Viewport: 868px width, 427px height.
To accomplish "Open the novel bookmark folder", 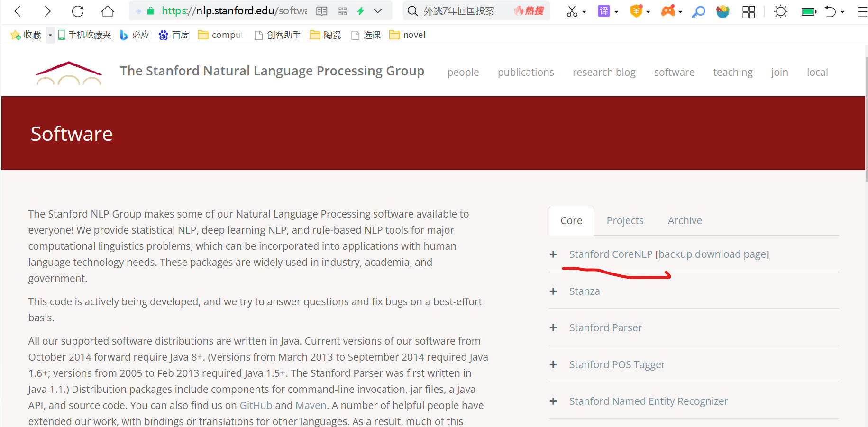I will tap(408, 35).
